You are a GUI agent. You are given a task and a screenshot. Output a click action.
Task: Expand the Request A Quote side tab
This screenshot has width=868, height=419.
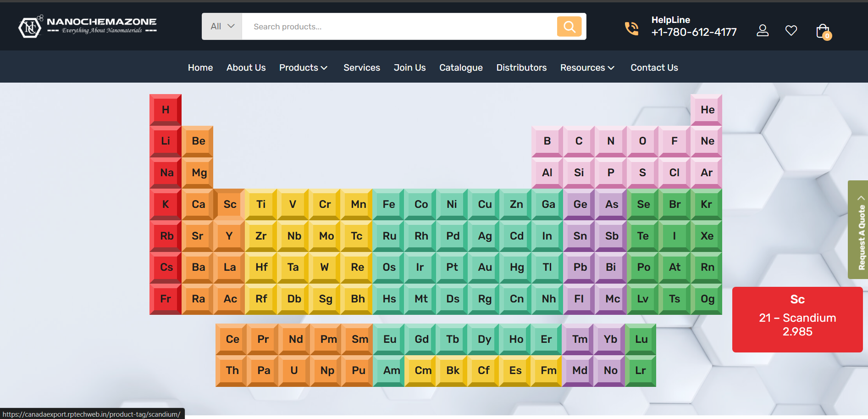pos(858,229)
